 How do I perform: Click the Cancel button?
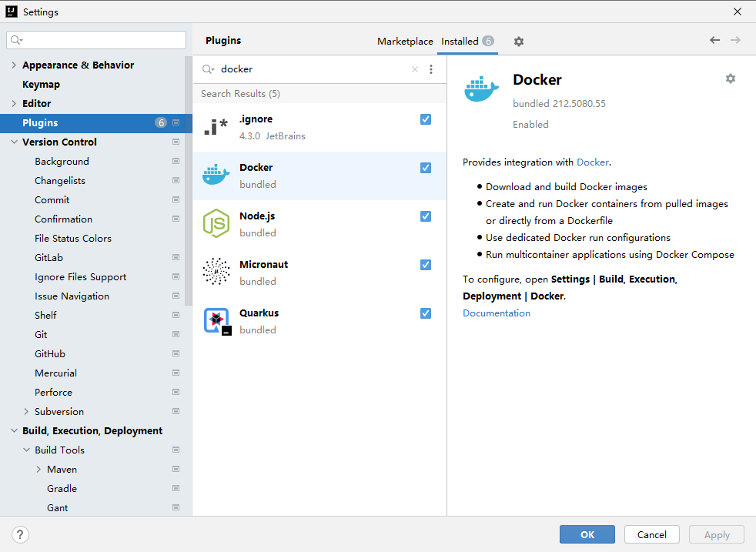coord(651,534)
